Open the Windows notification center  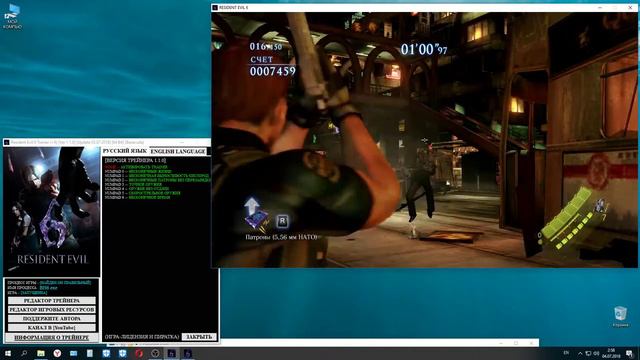(x=630, y=353)
